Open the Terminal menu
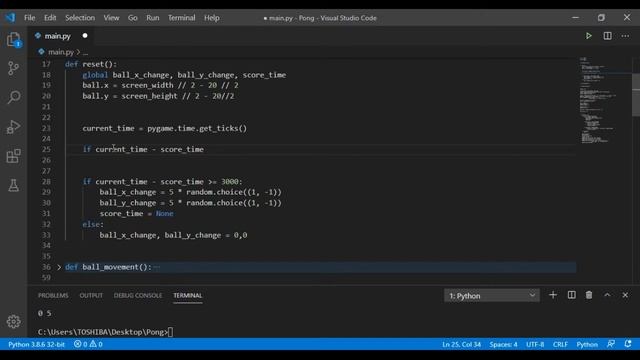The width and height of the screenshot is (640, 360). [x=182, y=18]
